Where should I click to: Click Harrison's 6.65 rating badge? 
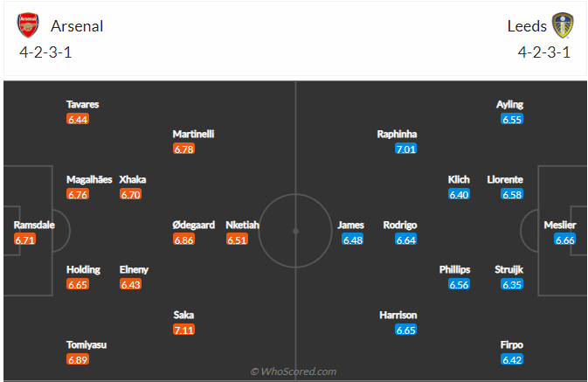405,330
